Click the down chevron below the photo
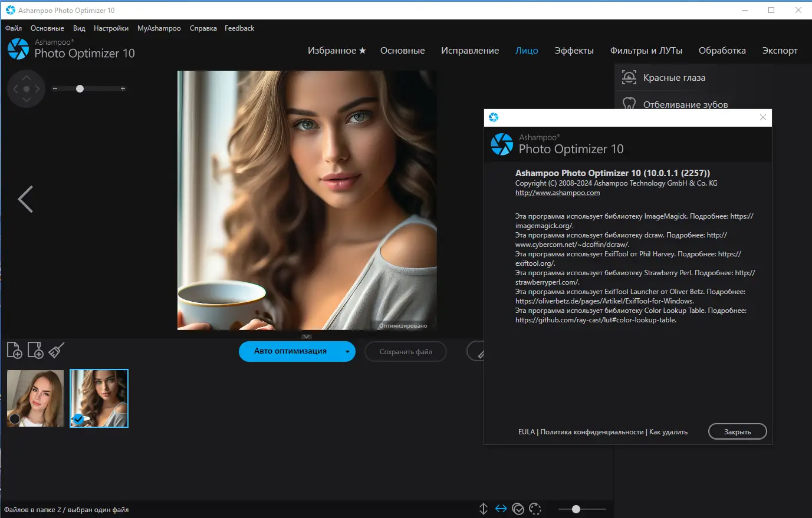The height and width of the screenshot is (518, 812). tap(306, 336)
